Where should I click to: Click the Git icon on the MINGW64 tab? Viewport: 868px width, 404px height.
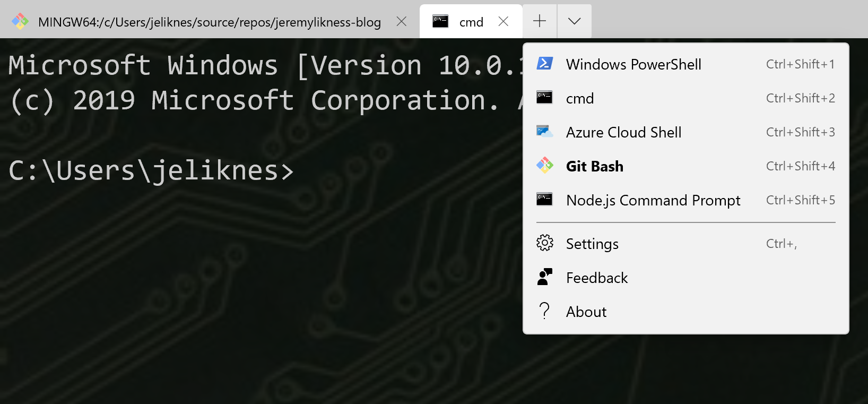pos(20,21)
